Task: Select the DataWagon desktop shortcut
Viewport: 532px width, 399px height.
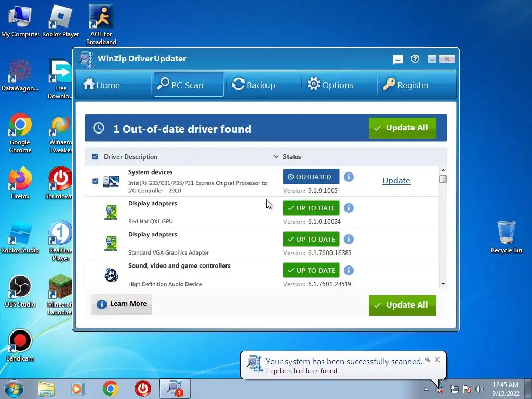Action: click(20, 75)
